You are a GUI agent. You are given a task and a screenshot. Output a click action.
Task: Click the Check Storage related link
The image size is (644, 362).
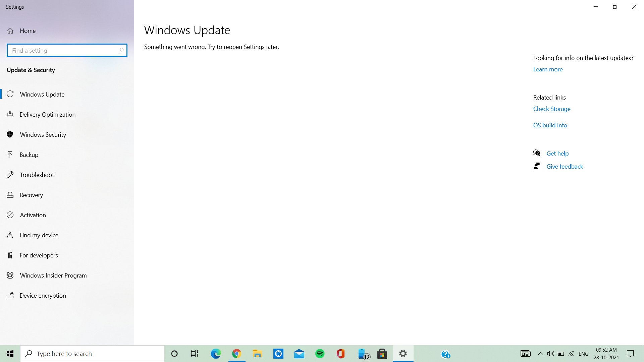(x=551, y=108)
